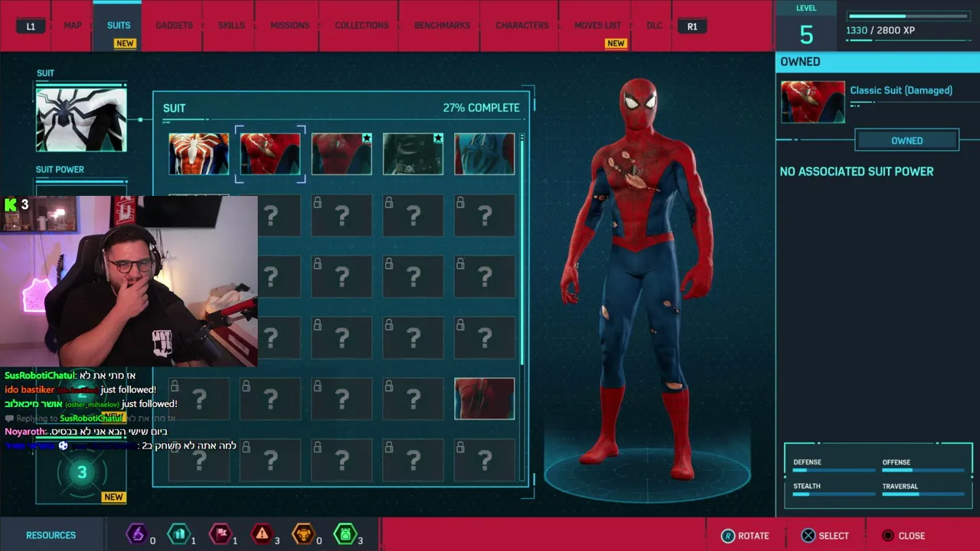Viewport: 980px width, 551px height.
Task: Click the green Kick logo on stream overlay
Action: click(x=11, y=204)
